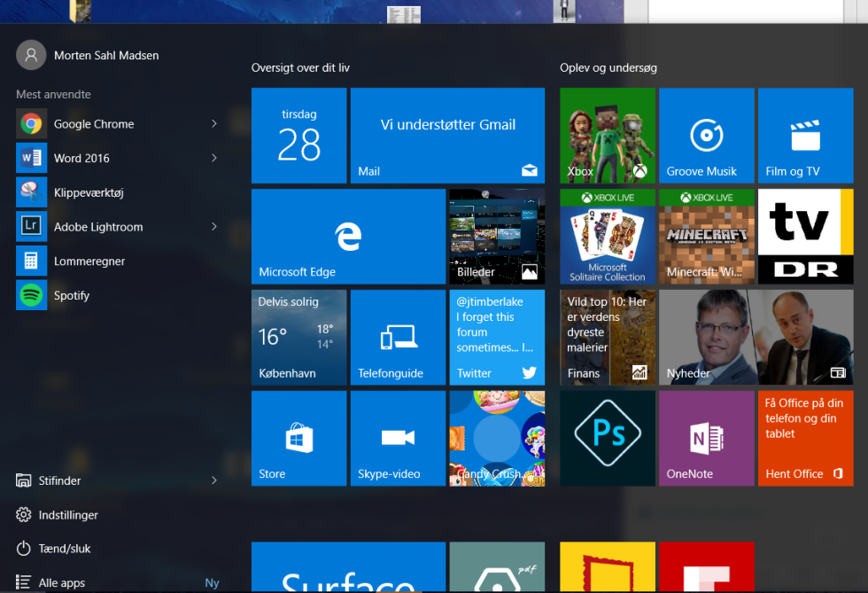The height and width of the screenshot is (593, 868).
Task: Open the OneNote tile
Action: (x=706, y=438)
